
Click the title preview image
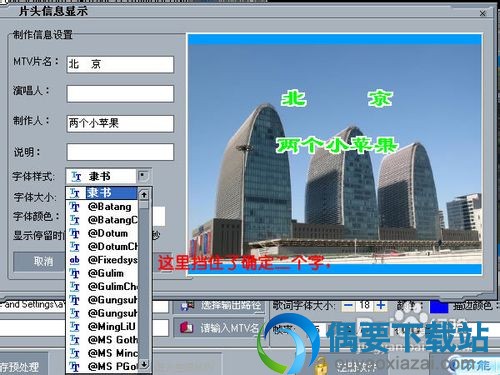click(x=335, y=154)
